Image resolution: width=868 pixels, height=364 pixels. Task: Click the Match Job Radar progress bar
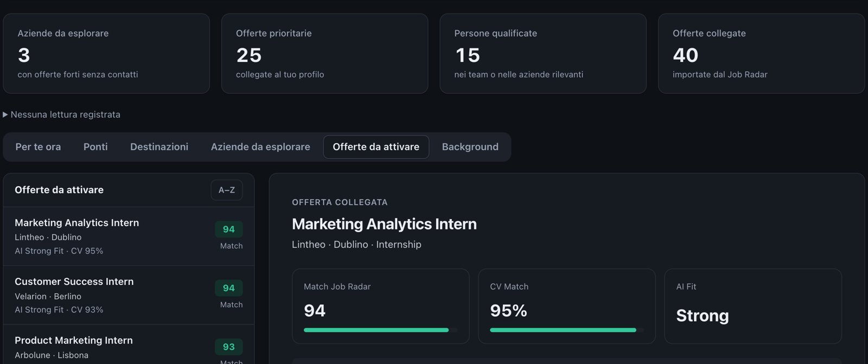coord(380,330)
